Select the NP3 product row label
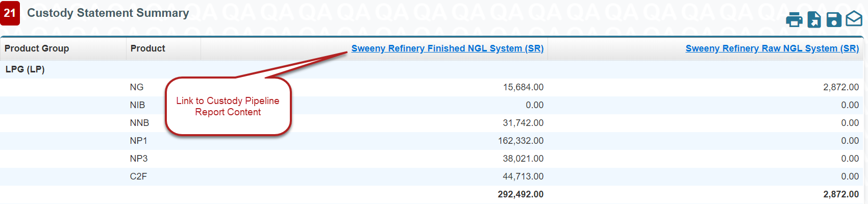868x204 pixels. (138, 159)
